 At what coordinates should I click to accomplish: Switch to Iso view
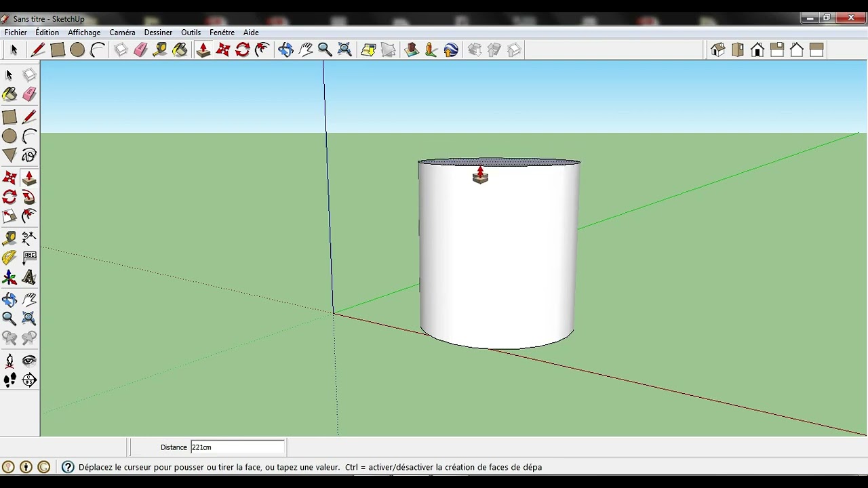coord(718,49)
